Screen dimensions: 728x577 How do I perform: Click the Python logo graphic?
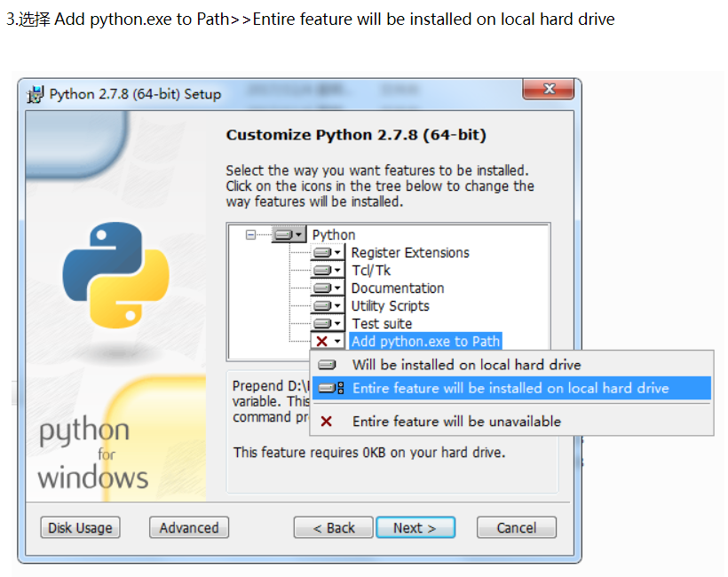(115, 275)
